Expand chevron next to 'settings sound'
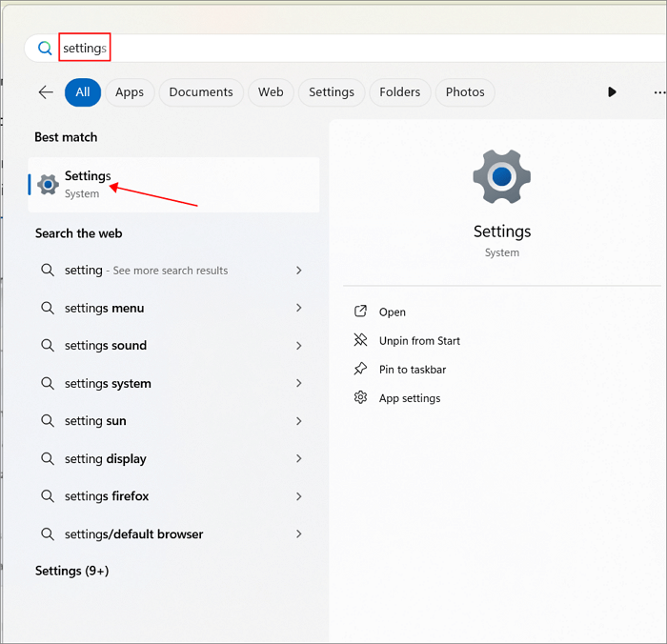Image resolution: width=667 pixels, height=644 pixels. point(299,346)
